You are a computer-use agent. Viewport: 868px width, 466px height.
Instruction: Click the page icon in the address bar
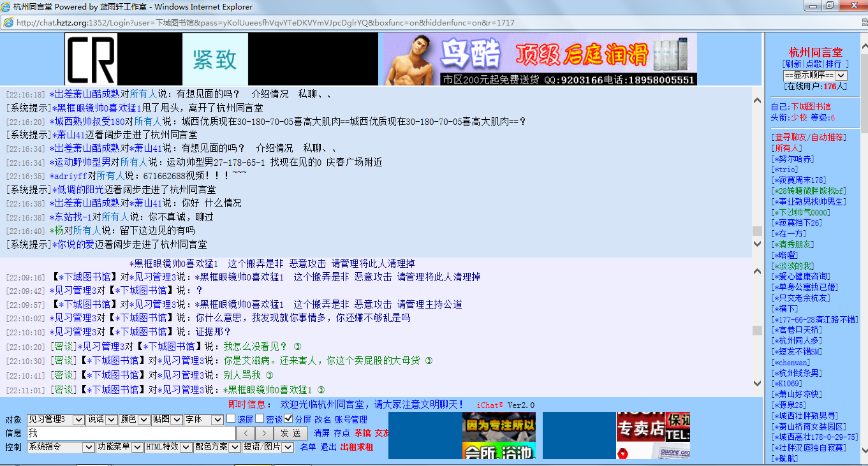pos(8,23)
